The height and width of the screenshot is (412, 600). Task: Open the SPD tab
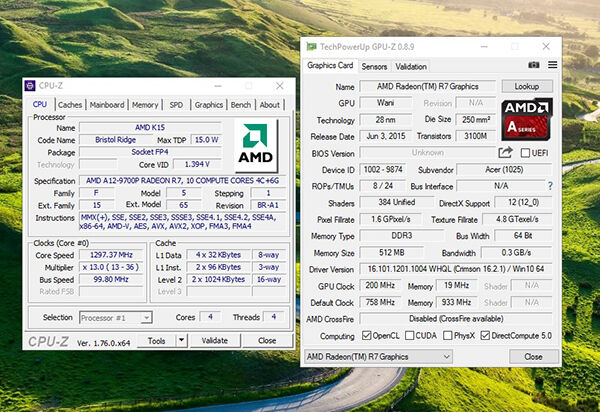[x=176, y=105]
